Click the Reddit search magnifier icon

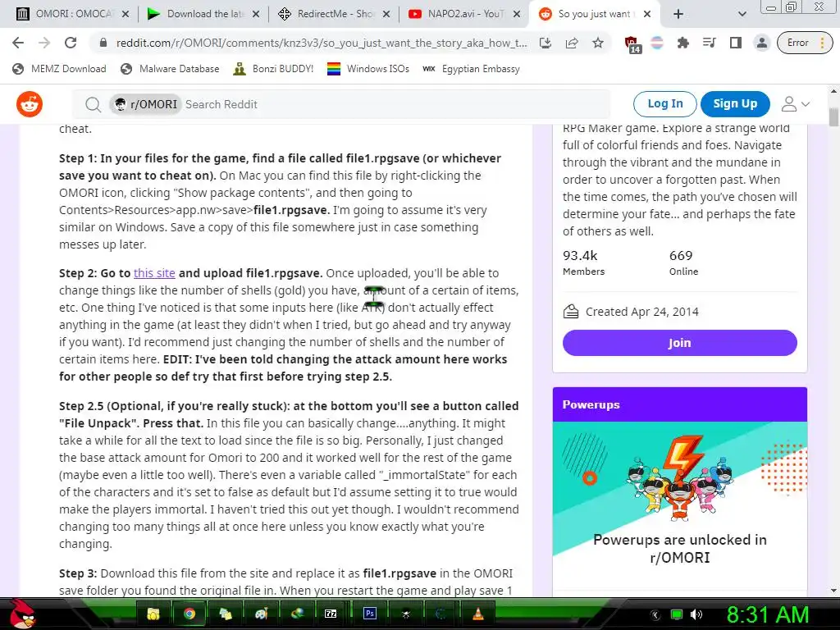(94, 104)
